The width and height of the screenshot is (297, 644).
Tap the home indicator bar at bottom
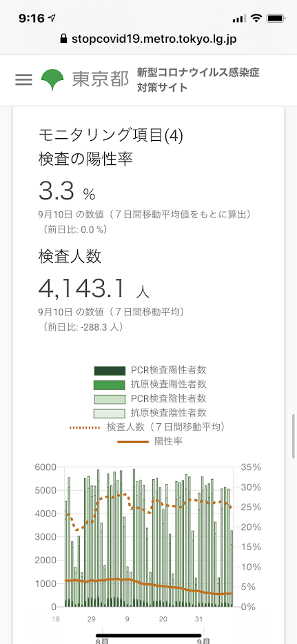click(x=149, y=636)
